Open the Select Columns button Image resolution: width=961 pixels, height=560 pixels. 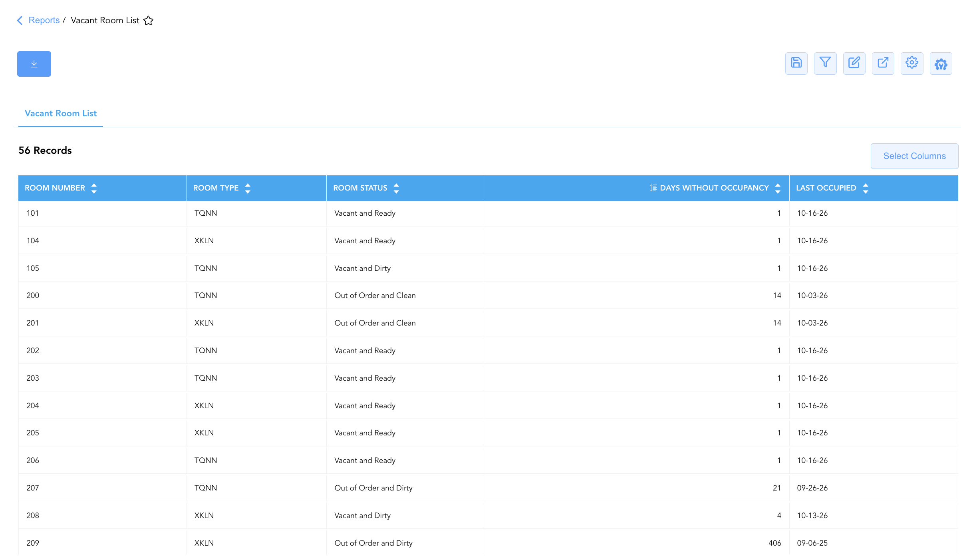coord(914,156)
